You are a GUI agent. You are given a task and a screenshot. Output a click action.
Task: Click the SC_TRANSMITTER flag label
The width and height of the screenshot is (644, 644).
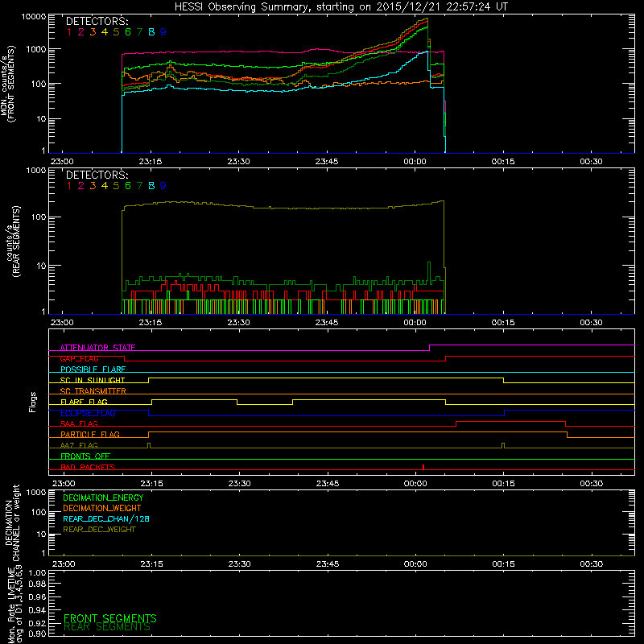point(93,391)
